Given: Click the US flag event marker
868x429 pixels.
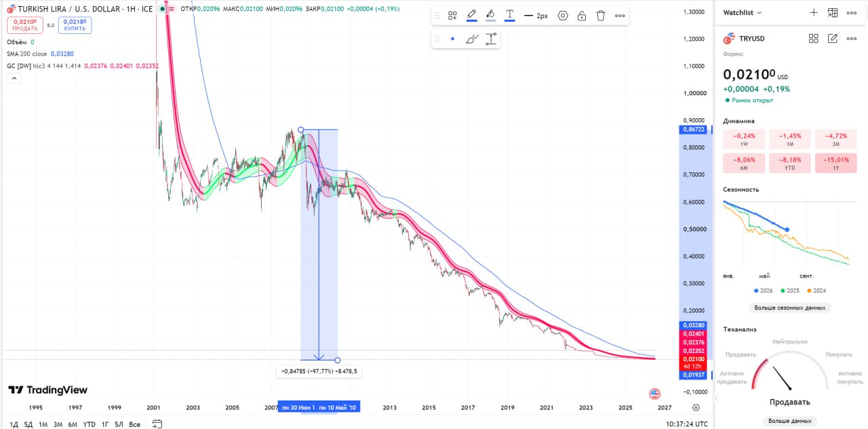Looking at the screenshot, I should (654, 394).
